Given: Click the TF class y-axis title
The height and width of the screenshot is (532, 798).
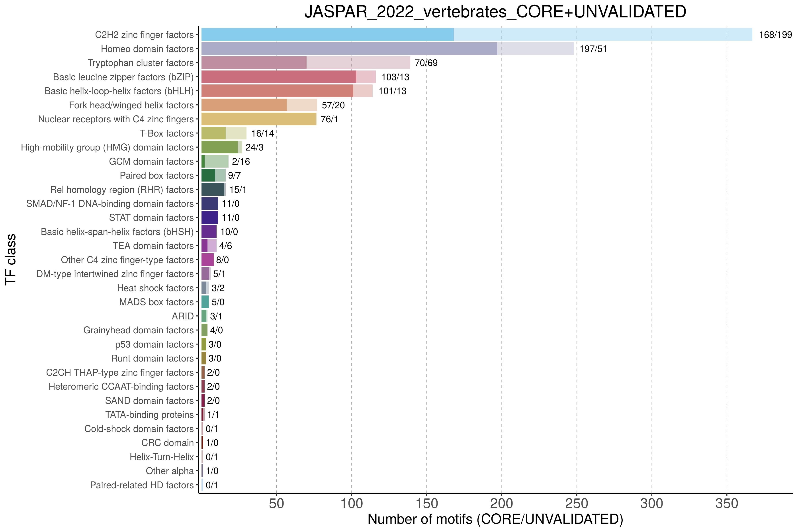Looking at the screenshot, I should [x=10, y=260].
